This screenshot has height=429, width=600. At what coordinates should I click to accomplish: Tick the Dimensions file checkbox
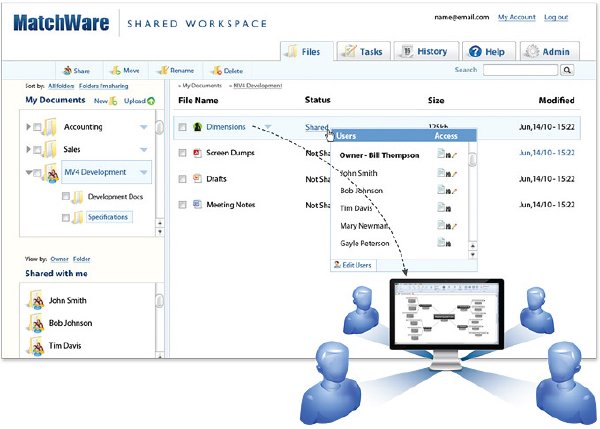(183, 127)
